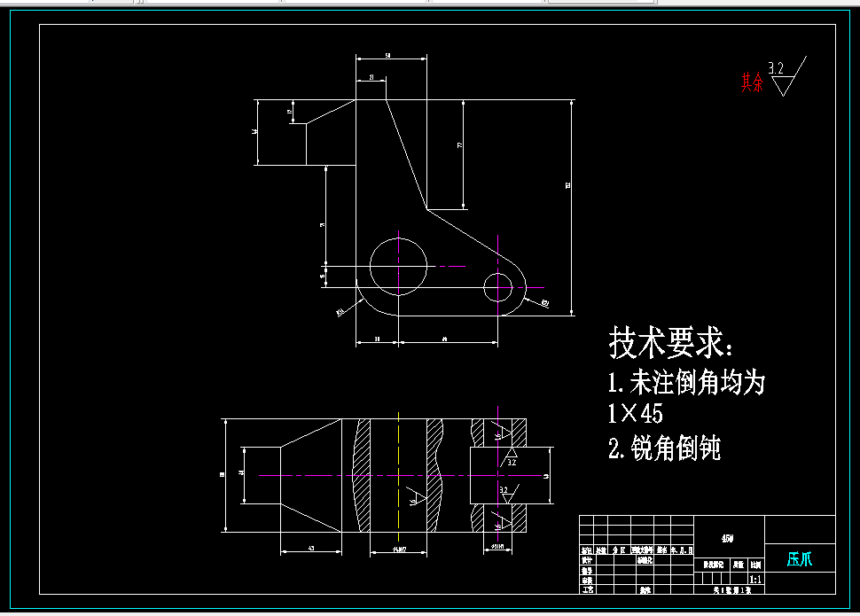Select the text line 1.未注倒角均为
The image size is (860, 616).
pyautogui.click(x=686, y=382)
